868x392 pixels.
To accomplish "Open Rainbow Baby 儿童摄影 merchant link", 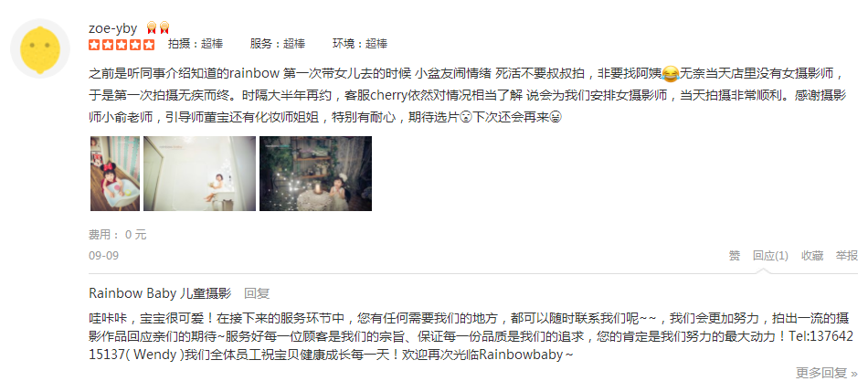I will pos(160,293).
